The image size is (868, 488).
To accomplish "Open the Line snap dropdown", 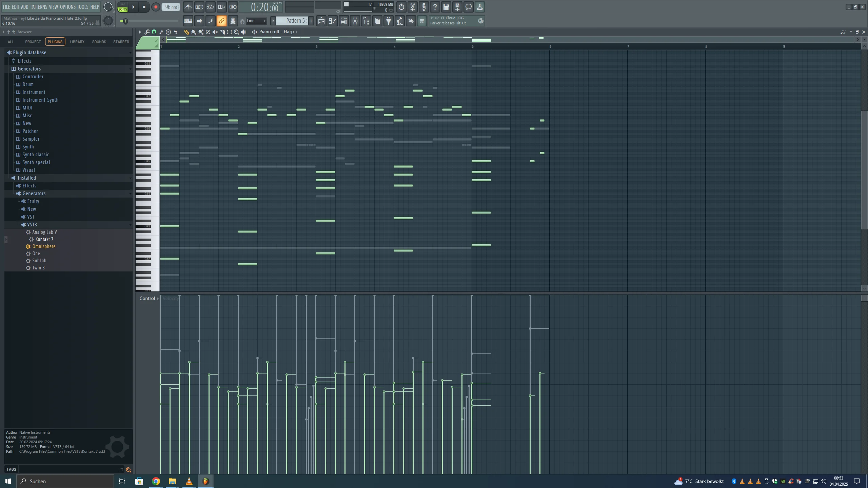I will click(x=256, y=21).
